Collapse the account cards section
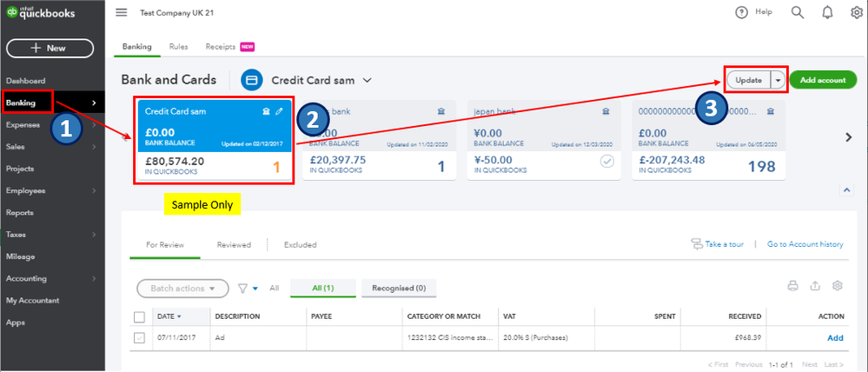Screen dimensions: 868x372 point(846,189)
